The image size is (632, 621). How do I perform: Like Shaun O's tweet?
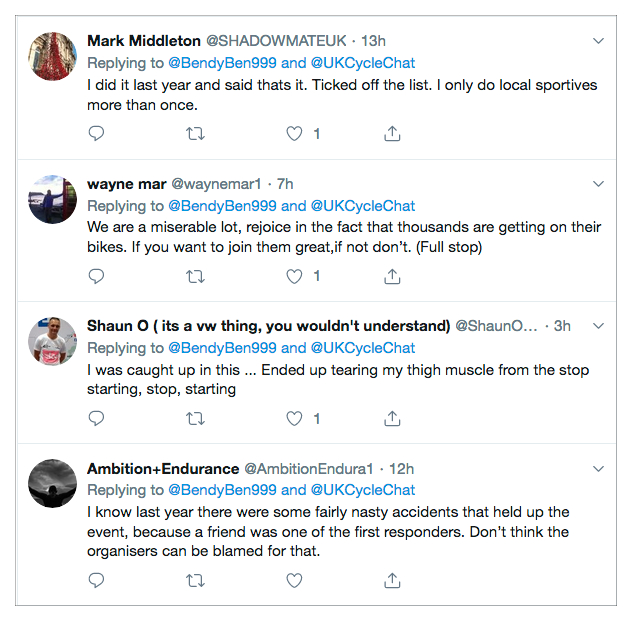coord(295,419)
